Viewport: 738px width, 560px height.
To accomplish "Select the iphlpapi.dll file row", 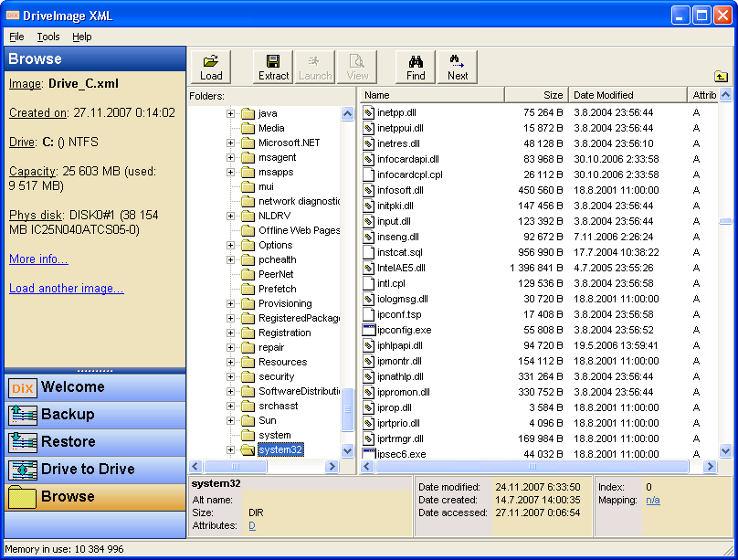I will [x=539, y=345].
